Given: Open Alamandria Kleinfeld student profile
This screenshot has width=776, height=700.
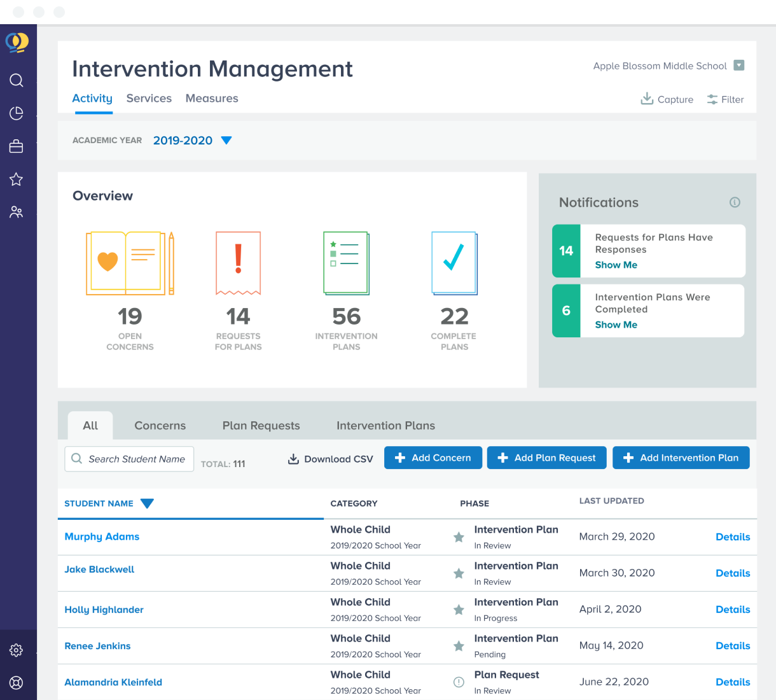Looking at the screenshot, I should pyautogui.click(x=113, y=682).
